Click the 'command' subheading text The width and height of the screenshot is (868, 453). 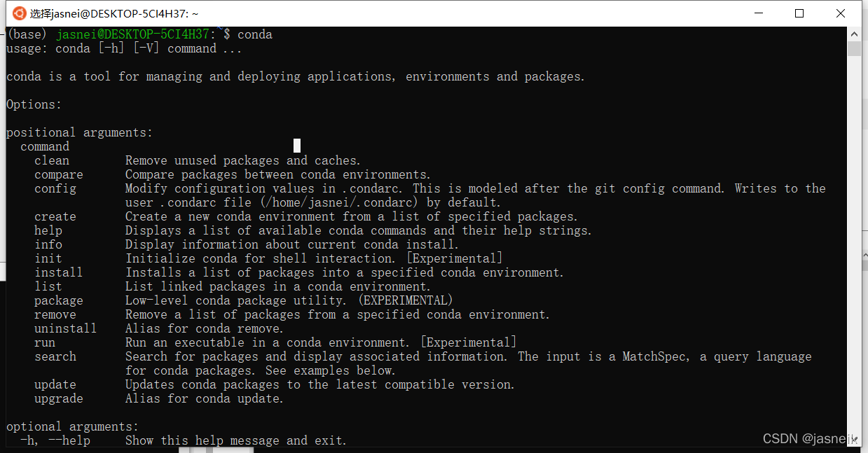click(45, 146)
